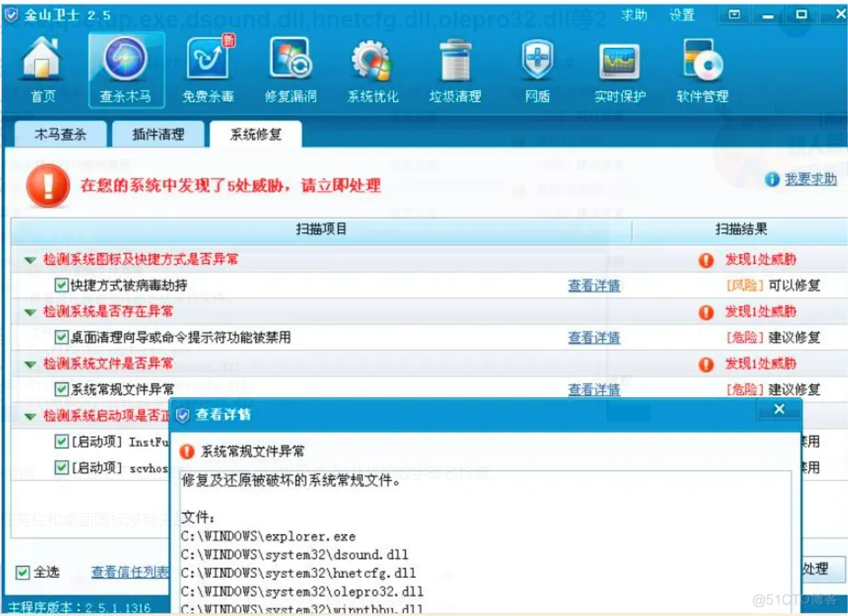848x616 pixels.
Task: Click the large red warning exclamation icon
Action: point(48,186)
